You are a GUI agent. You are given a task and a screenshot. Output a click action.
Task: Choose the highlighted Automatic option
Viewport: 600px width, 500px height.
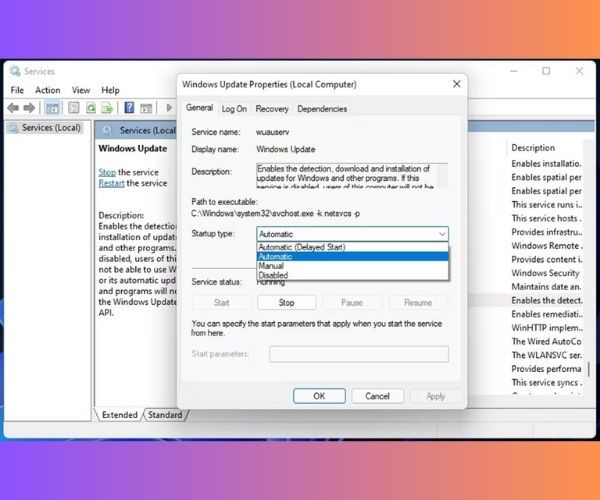pyautogui.click(x=352, y=257)
